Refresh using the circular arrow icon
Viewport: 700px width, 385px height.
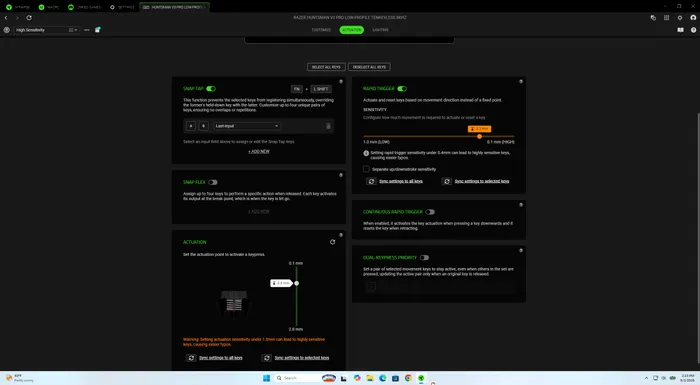pyautogui.click(x=29, y=17)
